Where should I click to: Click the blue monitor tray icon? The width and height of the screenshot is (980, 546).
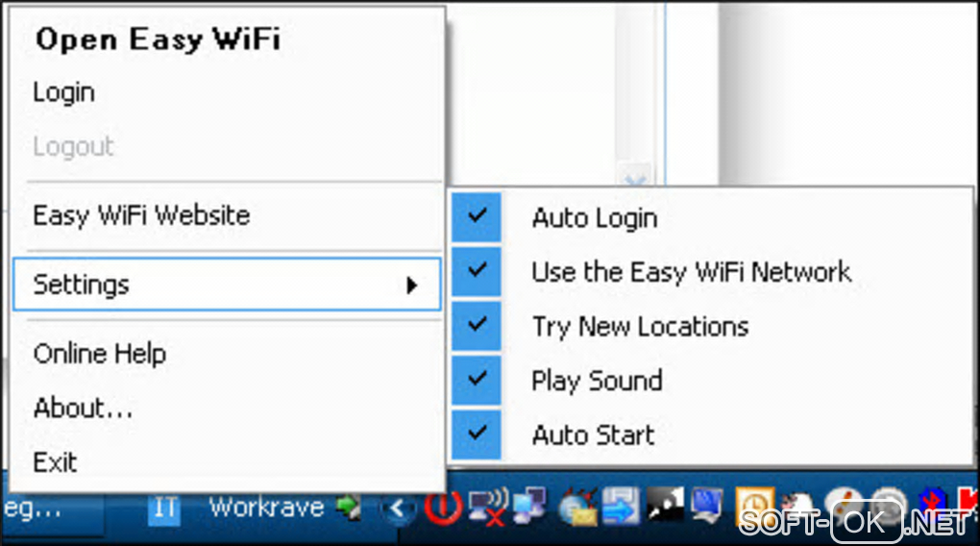pyautogui.click(x=708, y=506)
